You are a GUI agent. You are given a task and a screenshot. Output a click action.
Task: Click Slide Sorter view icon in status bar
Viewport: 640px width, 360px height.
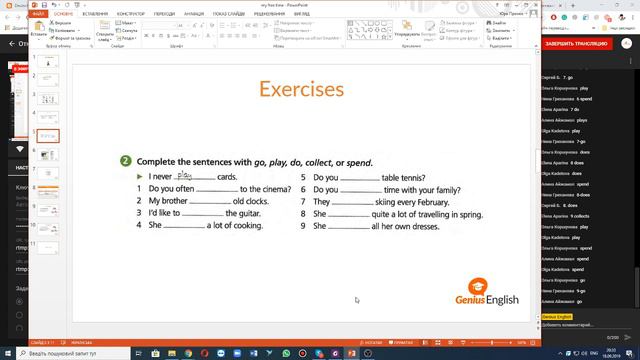pyautogui.click(x=438, y=343)
